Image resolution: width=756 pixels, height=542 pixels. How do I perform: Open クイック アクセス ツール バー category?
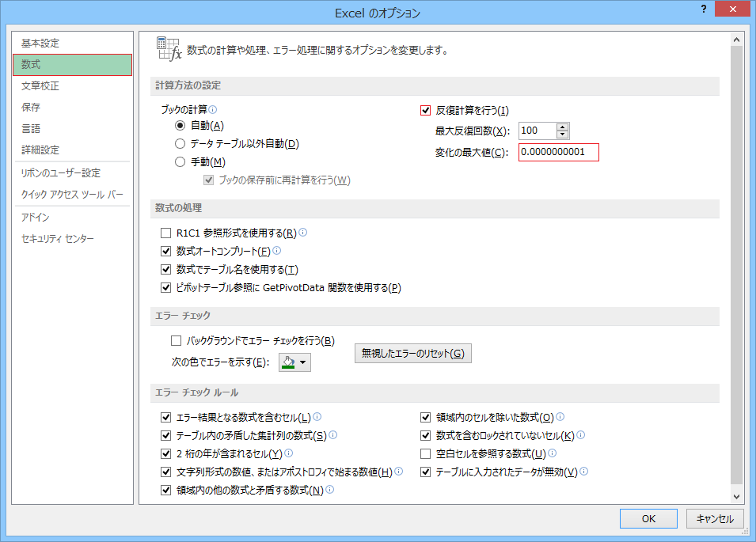72,194
